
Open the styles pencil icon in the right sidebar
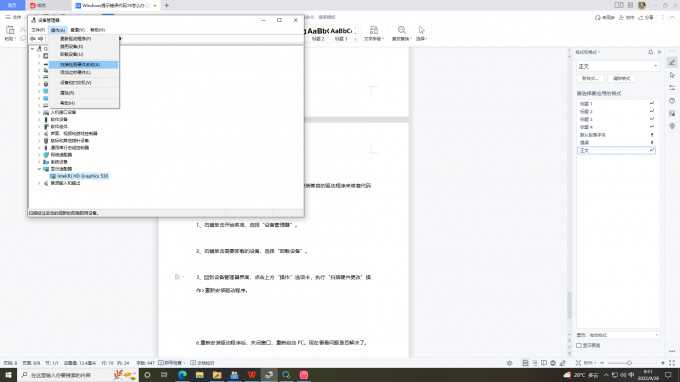click(672, 62)
